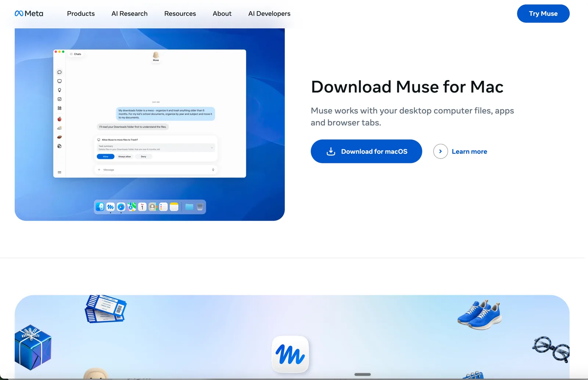Click the Meta logo in the header

pyautogui.click(x=29, y=14)
